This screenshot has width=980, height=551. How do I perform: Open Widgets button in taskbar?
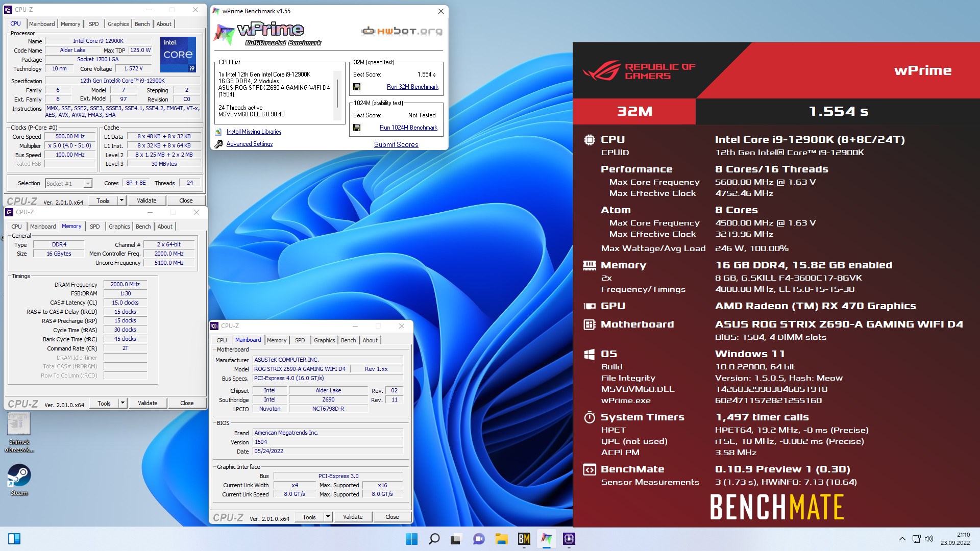(x=14, y=539)
